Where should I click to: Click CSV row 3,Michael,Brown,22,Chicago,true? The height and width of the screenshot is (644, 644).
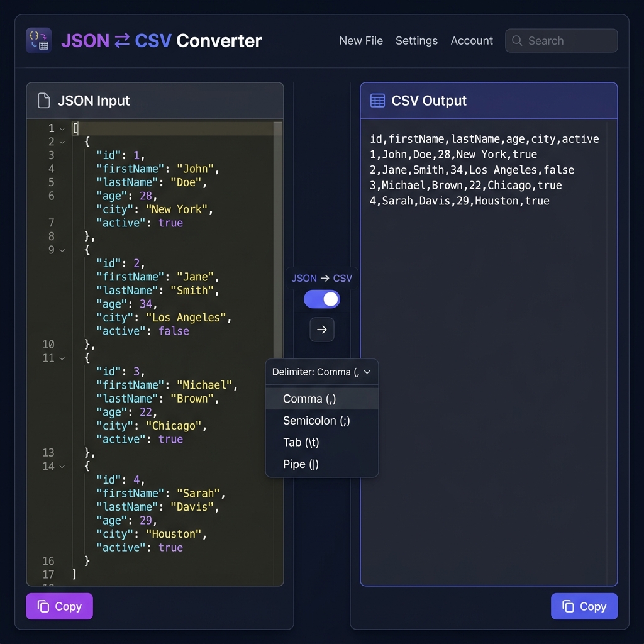[x=466, y=186]
